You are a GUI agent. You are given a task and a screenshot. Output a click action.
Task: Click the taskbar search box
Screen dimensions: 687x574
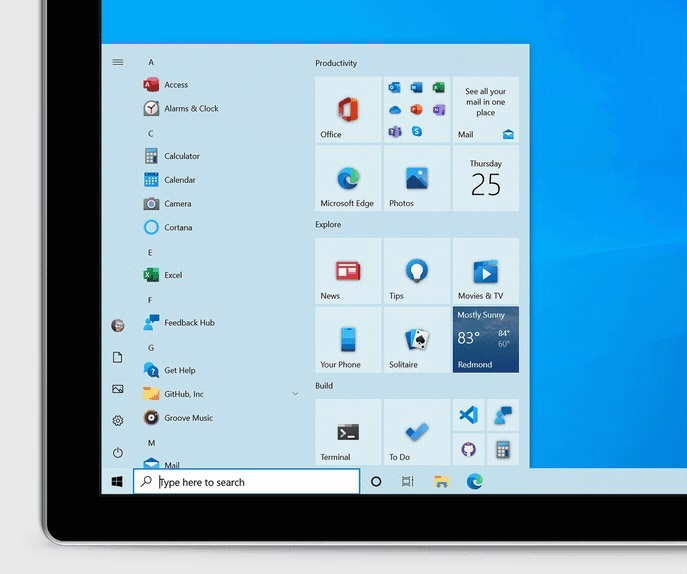coord(247,482)
